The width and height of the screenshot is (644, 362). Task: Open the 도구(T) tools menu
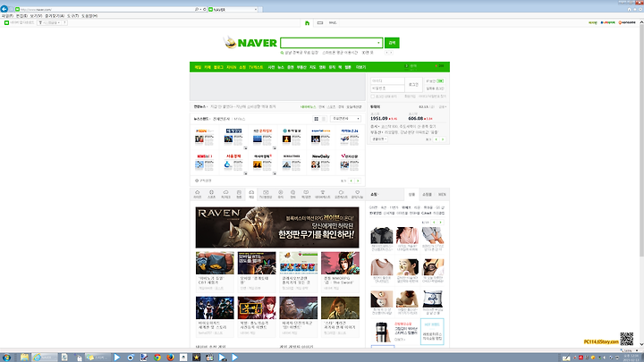coord(72,15)
